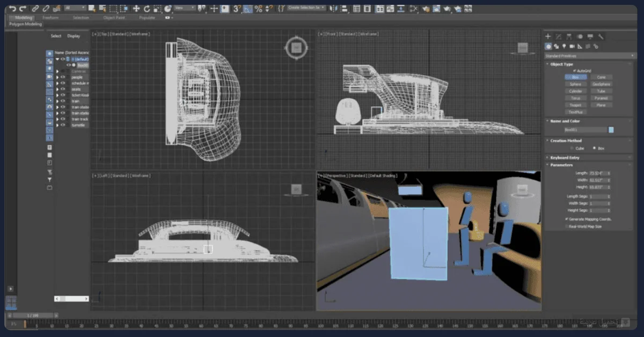The image size is (644, 337).
Task: Select the Cameras category icon
Action: (x=572, y=46)
